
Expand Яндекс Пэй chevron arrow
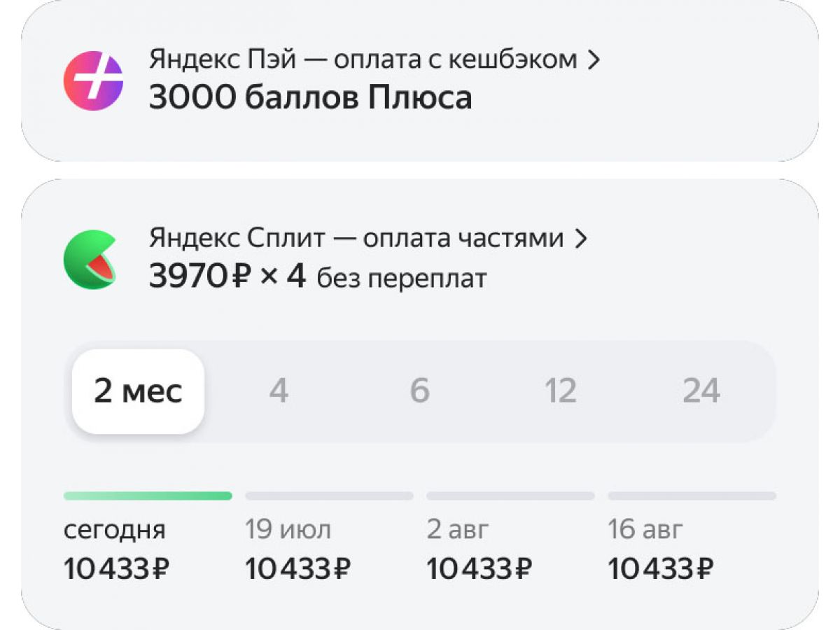[x=594, y=60]
